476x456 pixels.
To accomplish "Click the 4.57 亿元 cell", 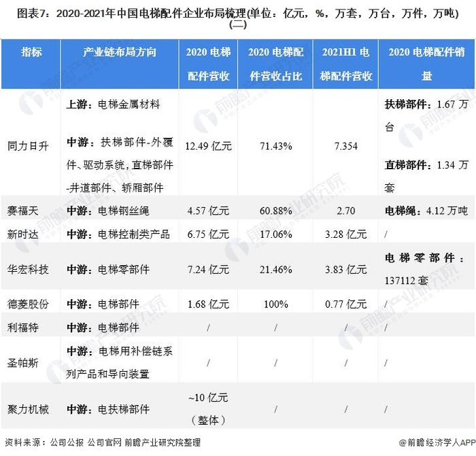I will click(208, 211).
